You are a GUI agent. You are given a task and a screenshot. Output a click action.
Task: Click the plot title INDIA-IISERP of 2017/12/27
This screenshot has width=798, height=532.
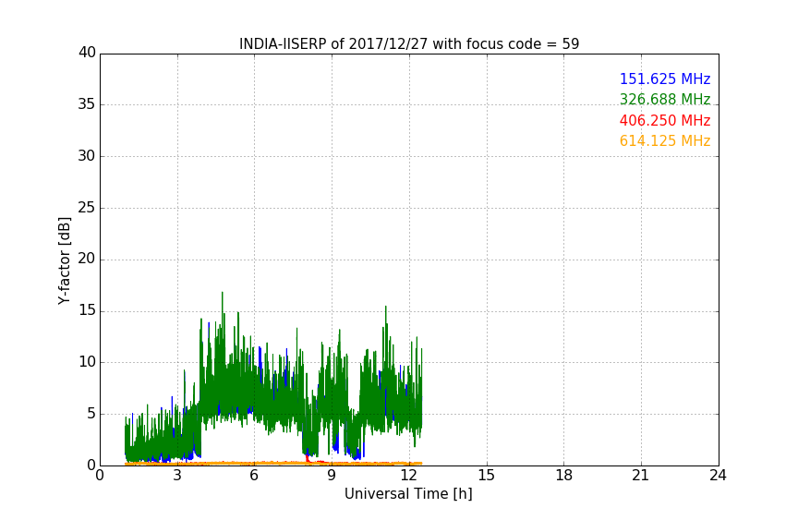pos(409,44)
